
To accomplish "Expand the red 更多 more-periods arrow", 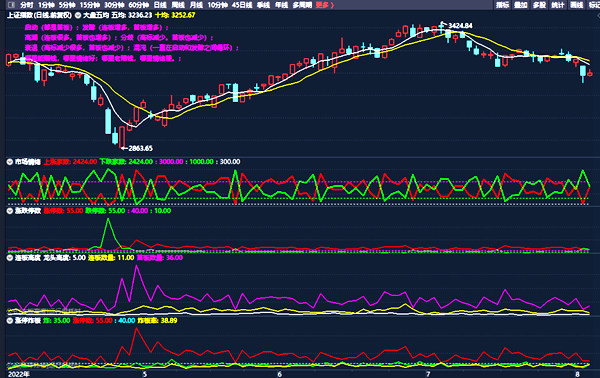I will [x=324, y=5].
